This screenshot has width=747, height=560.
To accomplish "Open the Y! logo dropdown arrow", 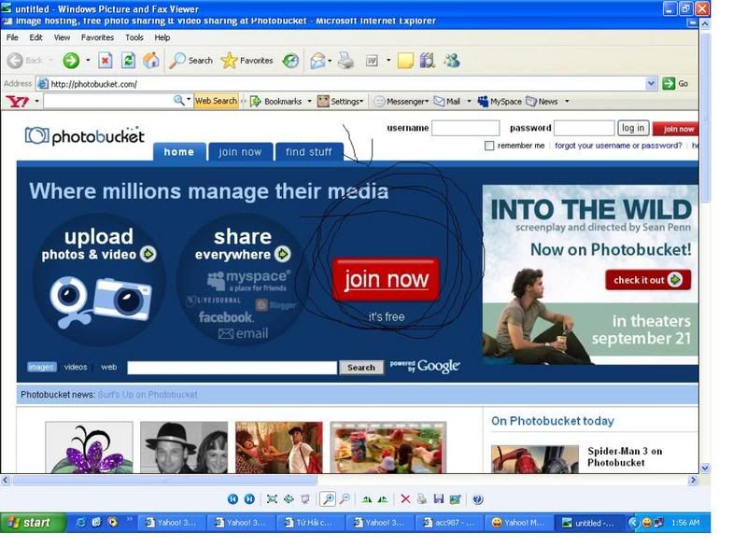I will pyautogui.click(x=36, y=102).
